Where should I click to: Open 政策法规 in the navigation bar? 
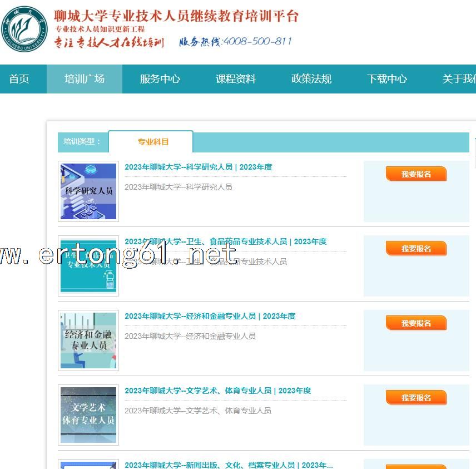click(311, 79)
